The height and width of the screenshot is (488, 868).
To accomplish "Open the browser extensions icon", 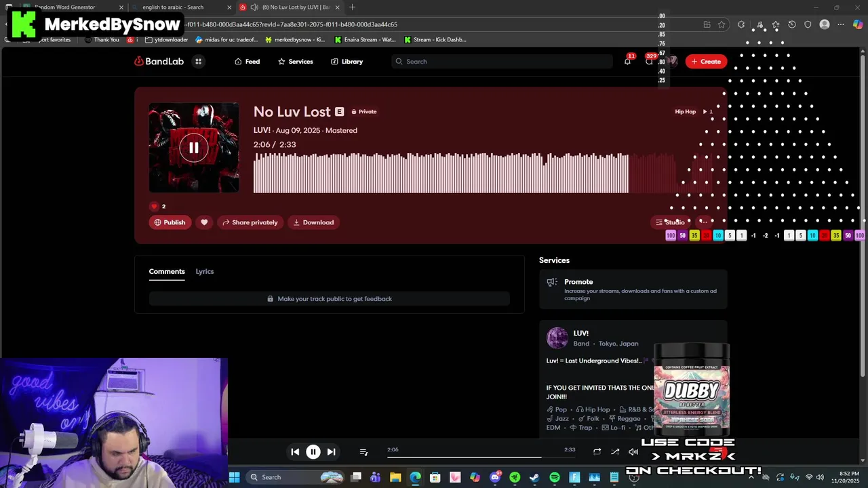I will pos(741,24).
